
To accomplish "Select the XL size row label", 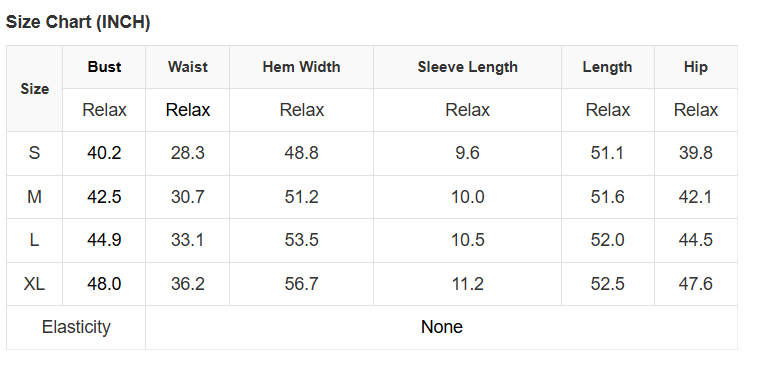I will (34, 283).
